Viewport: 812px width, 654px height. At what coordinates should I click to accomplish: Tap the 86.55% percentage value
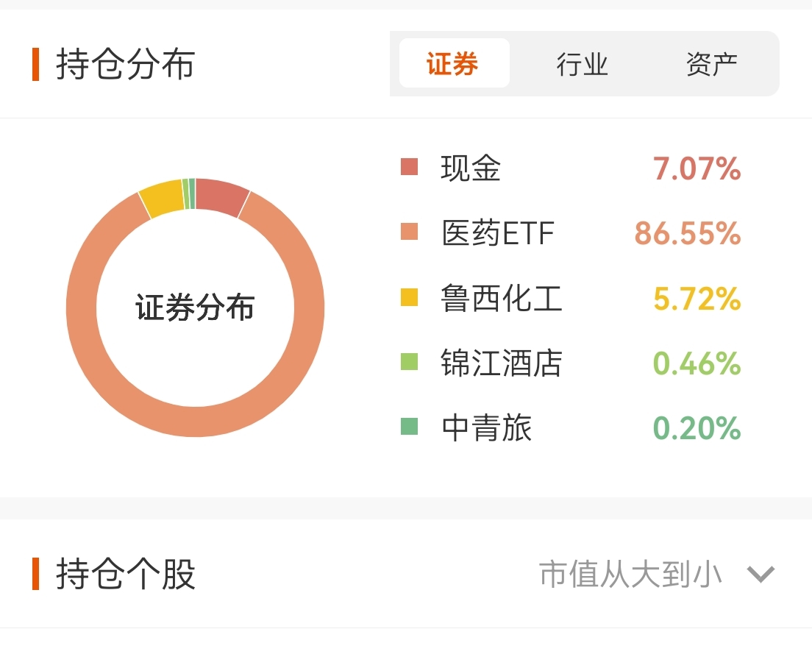[688, 233]
